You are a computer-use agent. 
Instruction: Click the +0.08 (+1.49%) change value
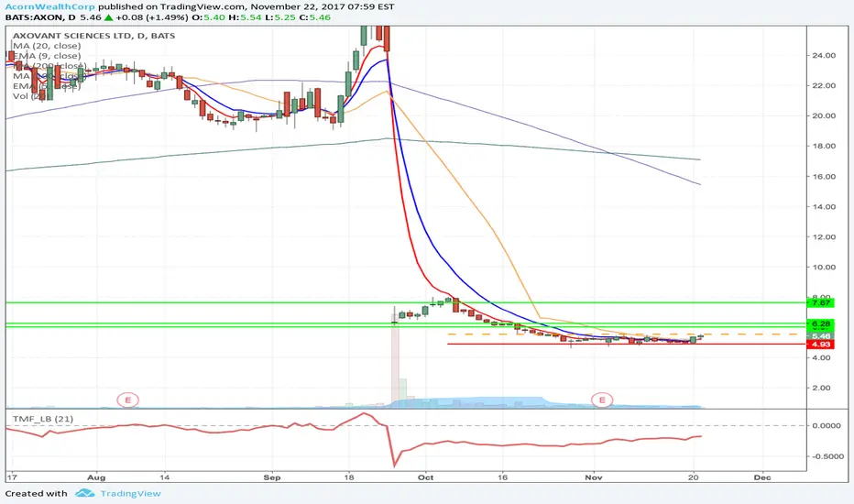(x=151, y=17)
